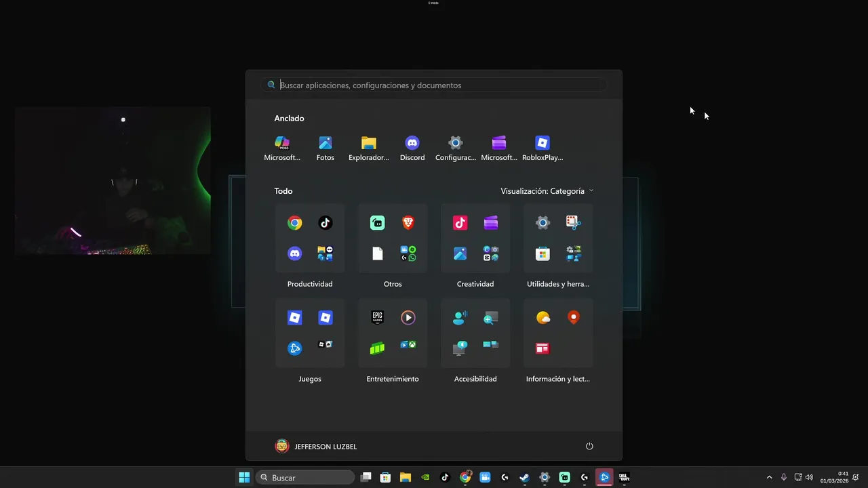
Task: Open black TikTok icon in Productividad
Action: 325,223
